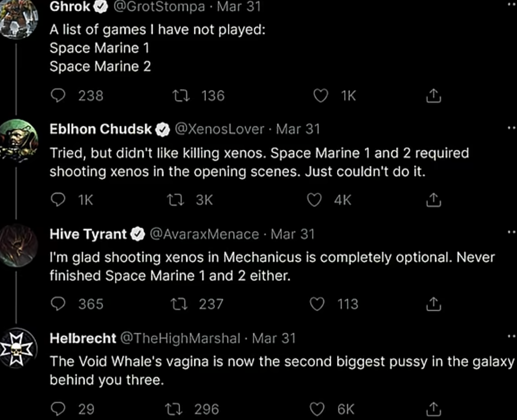Reply to Eblhon Chudsk's tweet
Image resolution: width=517 pixels, height=420 pixels.
[58, 199]
